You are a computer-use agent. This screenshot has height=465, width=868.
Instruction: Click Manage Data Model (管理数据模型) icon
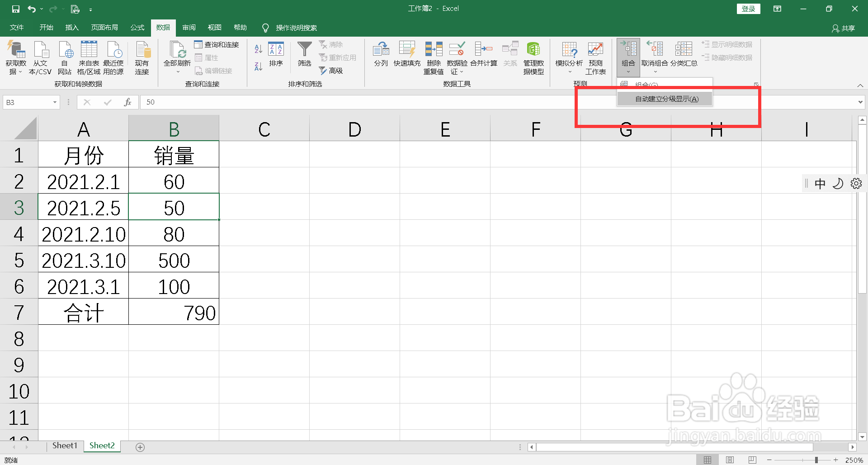pos(533,57)
